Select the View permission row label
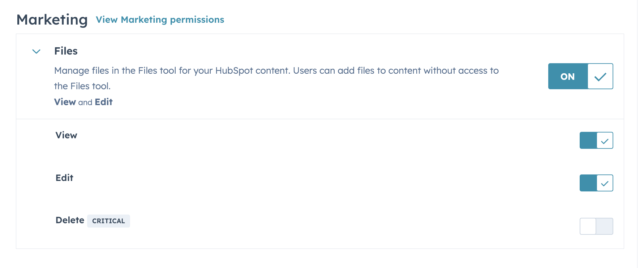 pyautogui.click(x=66, y=135)
